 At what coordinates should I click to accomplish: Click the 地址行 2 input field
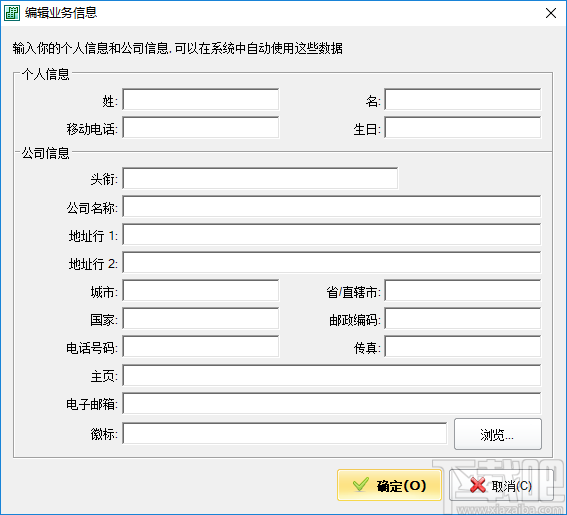pos(332,262)
